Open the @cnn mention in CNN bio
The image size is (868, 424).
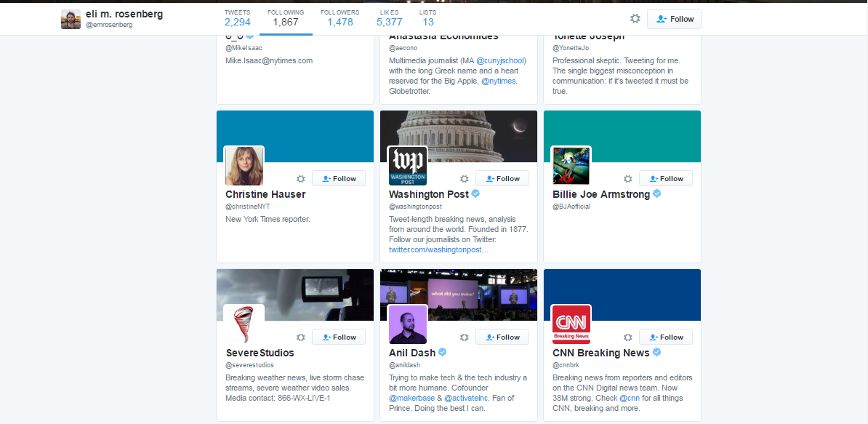(x=630, y=398)
